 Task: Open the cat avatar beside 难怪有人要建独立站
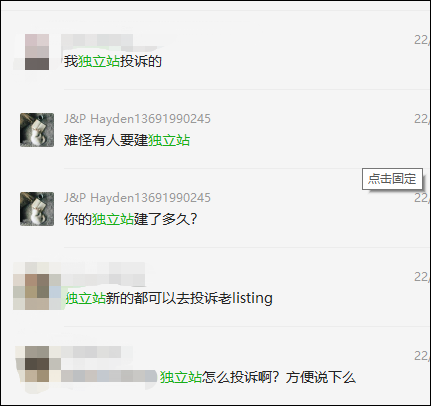click(37, 130)
